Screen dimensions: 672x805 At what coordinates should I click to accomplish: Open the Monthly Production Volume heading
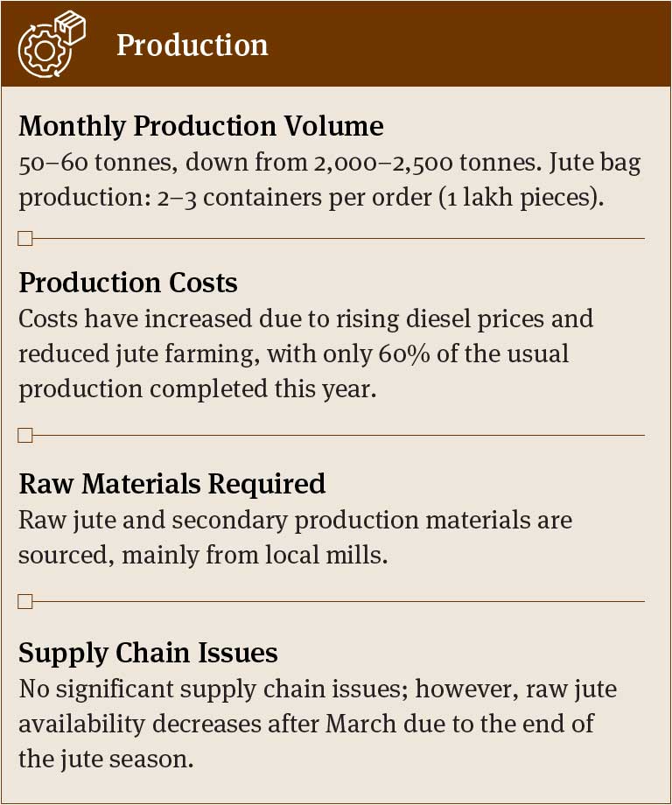tap(200, 126)
